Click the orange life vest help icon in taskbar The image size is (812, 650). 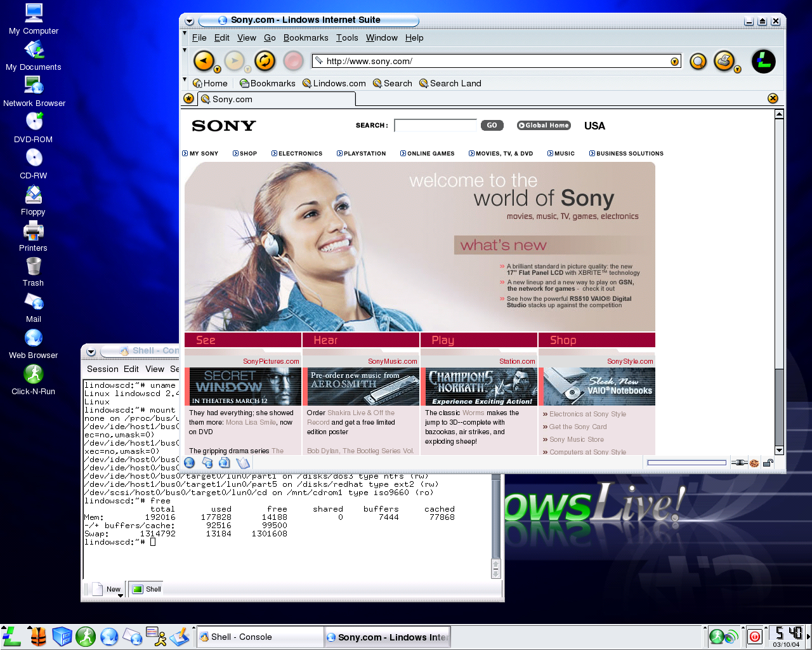(38, 636)
